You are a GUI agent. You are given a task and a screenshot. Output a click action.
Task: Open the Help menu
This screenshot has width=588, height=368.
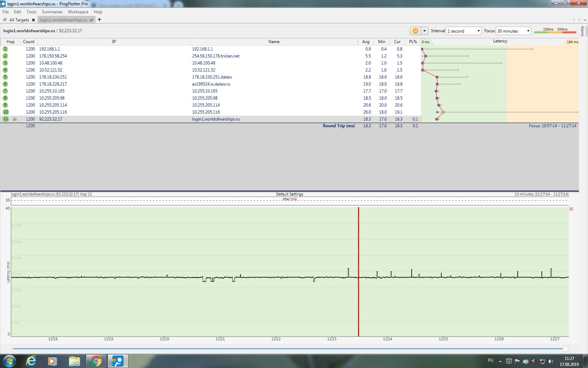98,12
